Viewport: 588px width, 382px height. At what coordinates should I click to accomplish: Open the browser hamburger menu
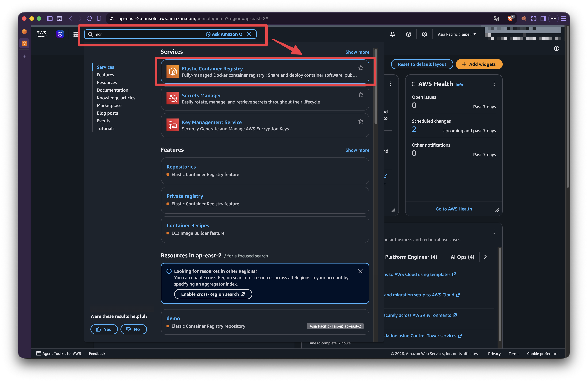coord(564,19)
